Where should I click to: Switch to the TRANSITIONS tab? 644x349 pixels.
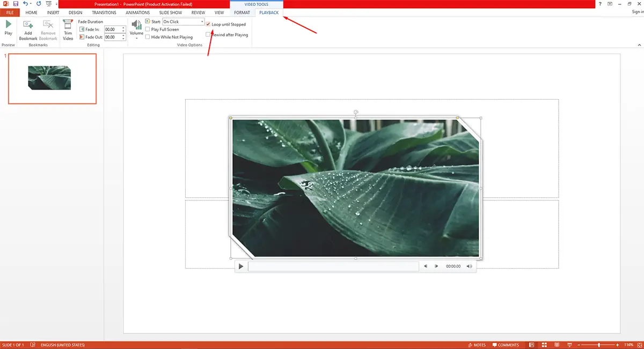coord(104,12)
